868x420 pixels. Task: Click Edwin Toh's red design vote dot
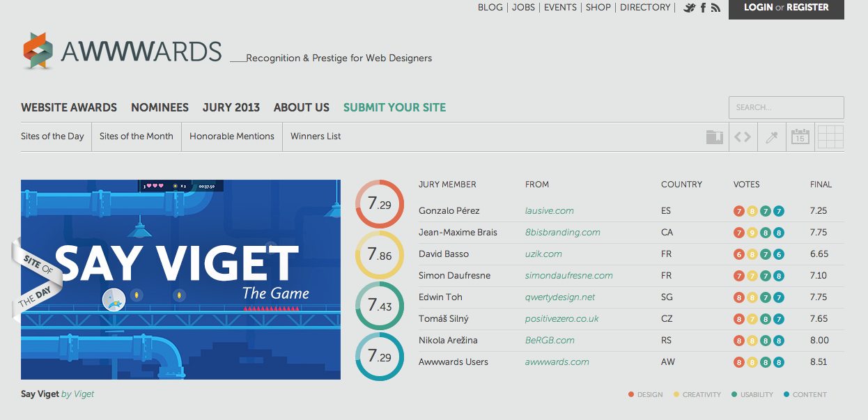[739, 297]
